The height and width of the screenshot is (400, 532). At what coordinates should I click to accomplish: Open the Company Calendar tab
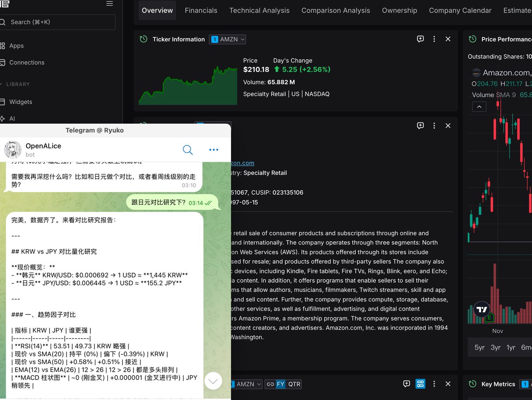pyautogui.click(x=460, y=10)
